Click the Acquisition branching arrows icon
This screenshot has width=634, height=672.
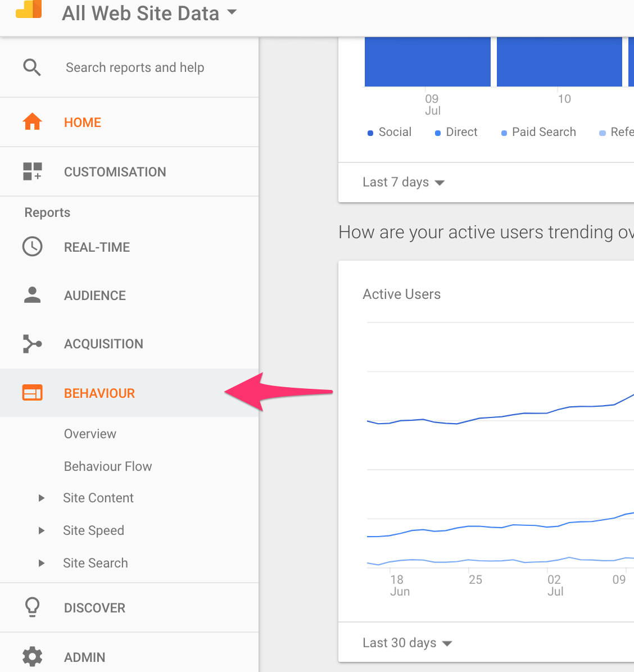(x=33, y=344)
